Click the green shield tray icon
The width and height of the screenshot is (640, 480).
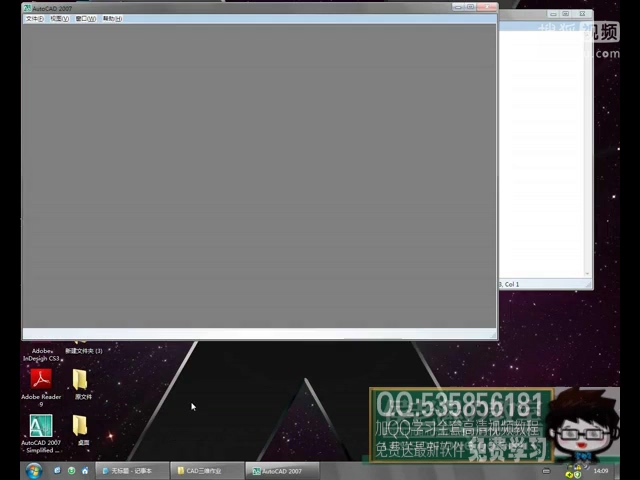click(x=577, y=475)
